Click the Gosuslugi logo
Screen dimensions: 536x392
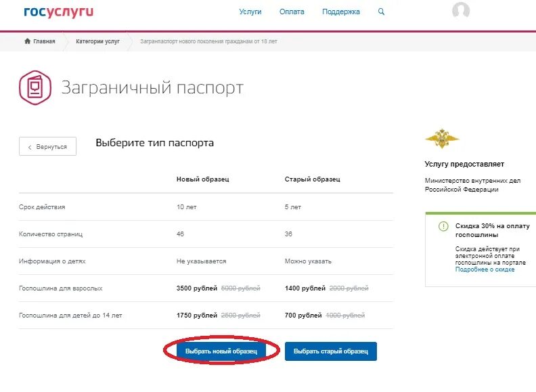pos(58,12)
